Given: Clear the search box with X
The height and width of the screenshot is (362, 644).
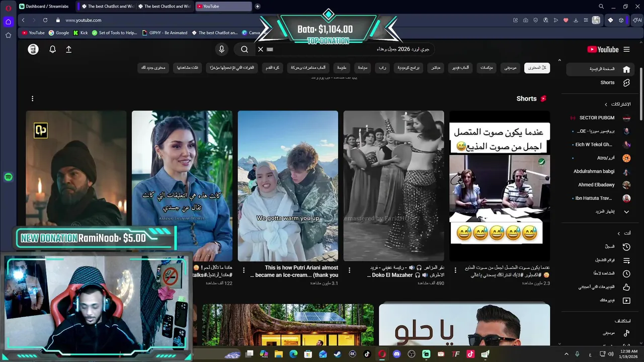Looking at the screenshot, I should coord(261,49).
